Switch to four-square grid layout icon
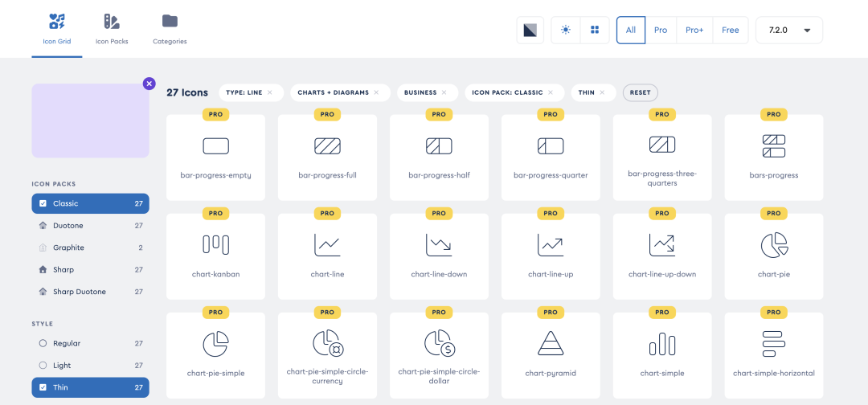 click(595, 30)
